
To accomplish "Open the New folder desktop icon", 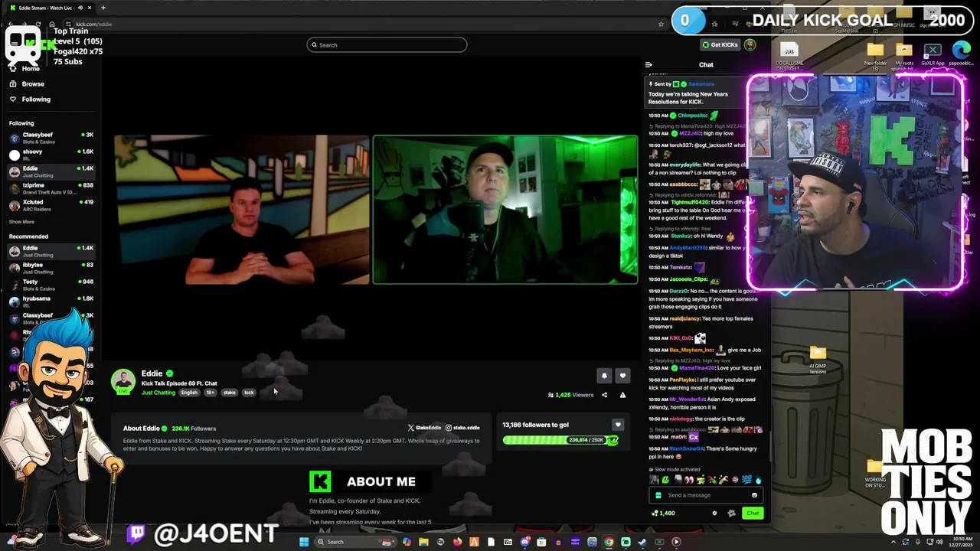I will pyautogui.click(x=875, y=56).
